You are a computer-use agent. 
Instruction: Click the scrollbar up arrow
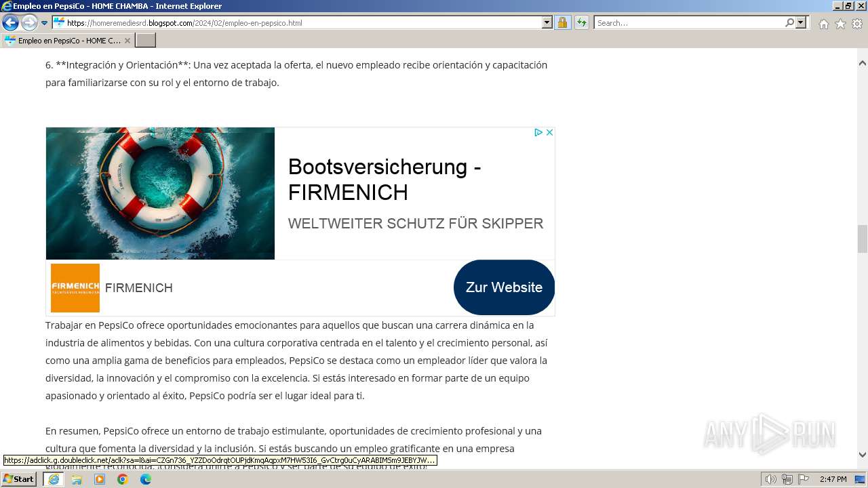862,63
